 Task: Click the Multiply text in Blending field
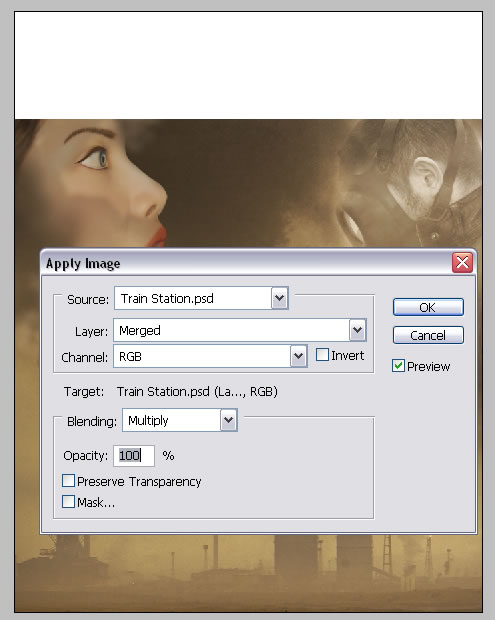[x=148, y=420]
